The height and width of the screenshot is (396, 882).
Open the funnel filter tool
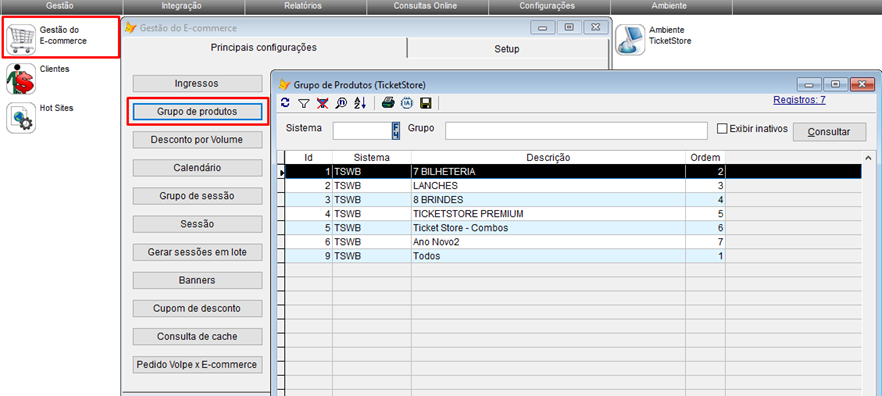tap(304, 103)
